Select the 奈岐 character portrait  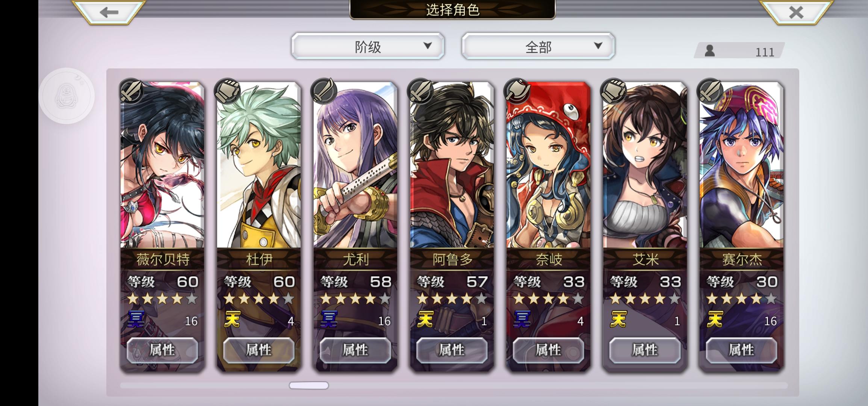pyautogui.click(x=548, y=165)
